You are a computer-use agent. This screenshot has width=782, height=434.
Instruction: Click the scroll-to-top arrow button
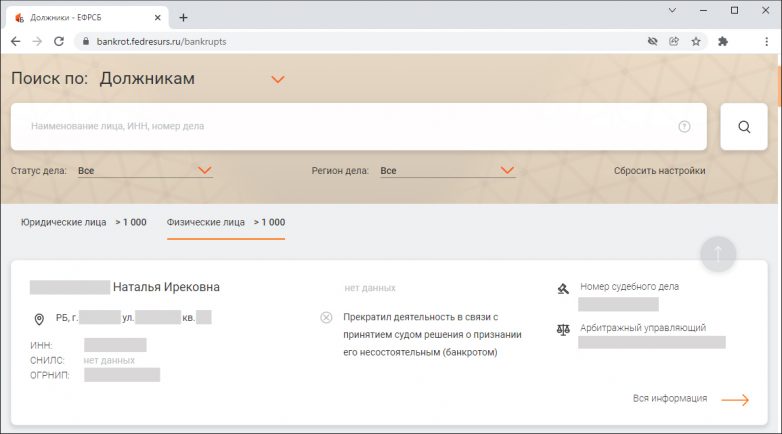click(718, 253)
